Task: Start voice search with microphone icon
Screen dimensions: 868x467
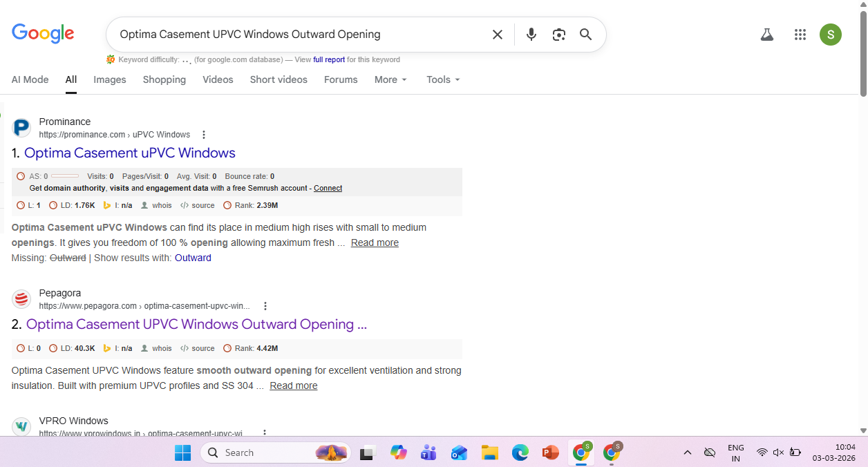Action: (x=531, y=35)
